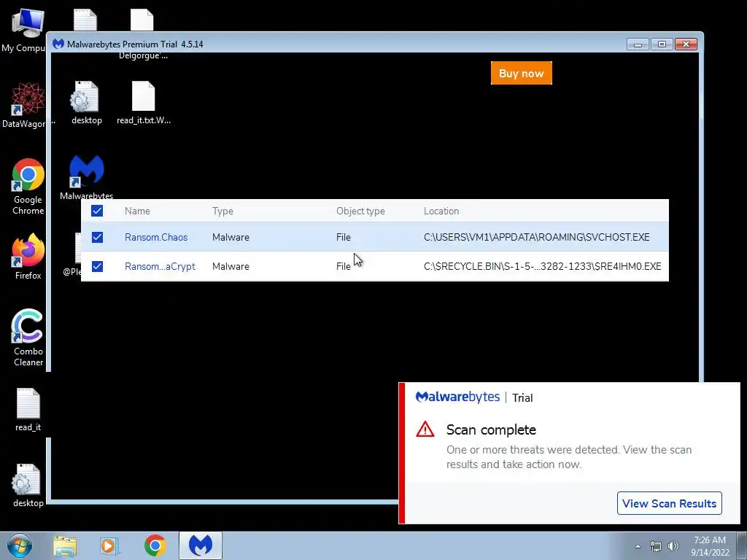Maximize the Malwarebytes Premium Trial window
Viewport: 747px width, 560px height.
662,44
